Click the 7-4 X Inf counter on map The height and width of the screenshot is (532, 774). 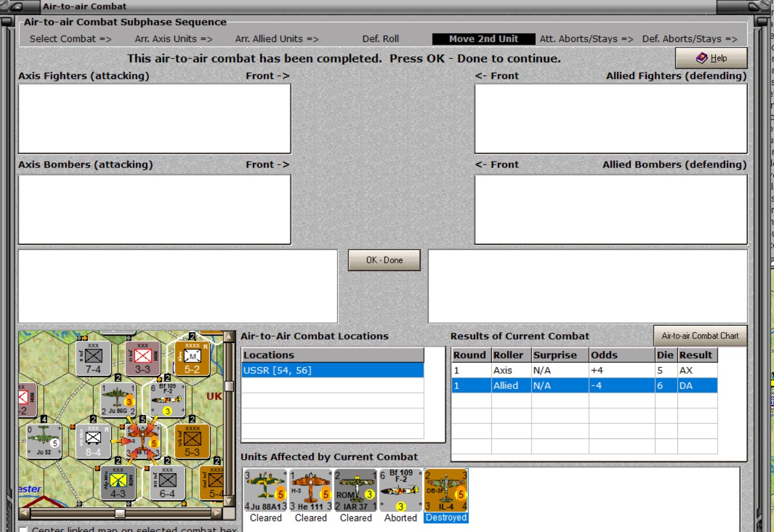[94, 358]
